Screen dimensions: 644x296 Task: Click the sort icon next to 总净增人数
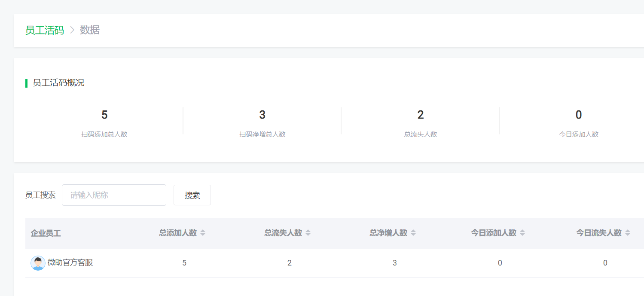(413, 233)
